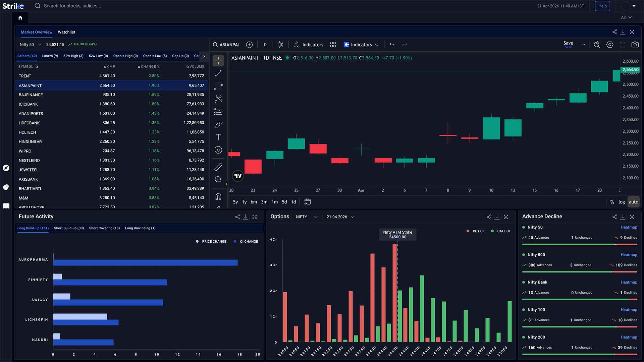This screenshot has height=362, width=644.
Task: Toggle the PUT OI legend series
Action: tap(475, 231)
